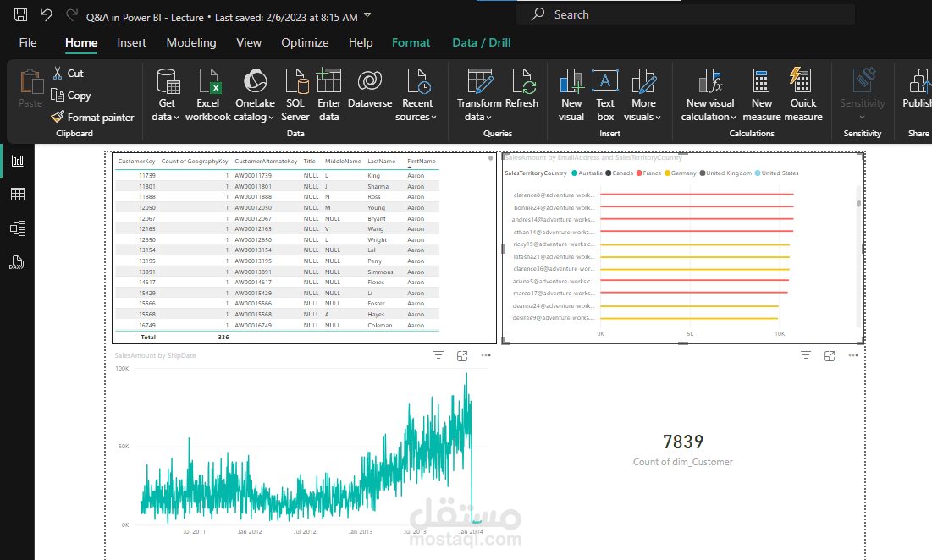Activate Format painter
932x560 pixels.
(x=93, y=117)
